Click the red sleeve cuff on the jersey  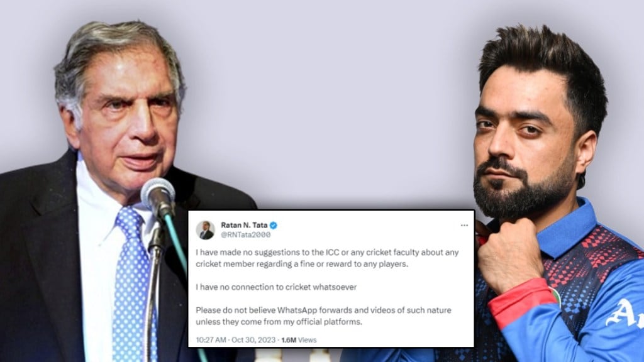523,302
